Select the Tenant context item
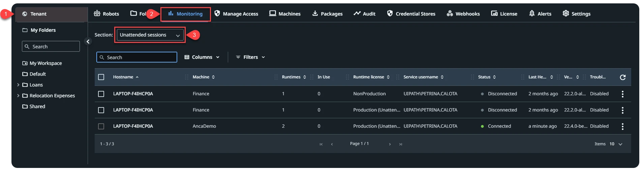This screenshot has height=173, width=644. pyautogui.click(x=51, y=14)
